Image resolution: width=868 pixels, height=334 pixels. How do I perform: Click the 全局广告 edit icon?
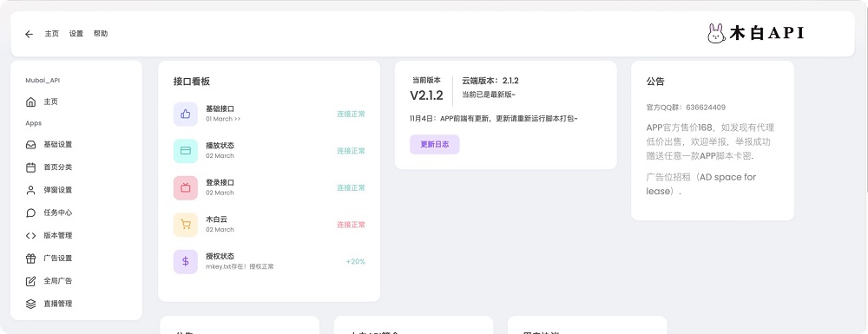[31, 281]
